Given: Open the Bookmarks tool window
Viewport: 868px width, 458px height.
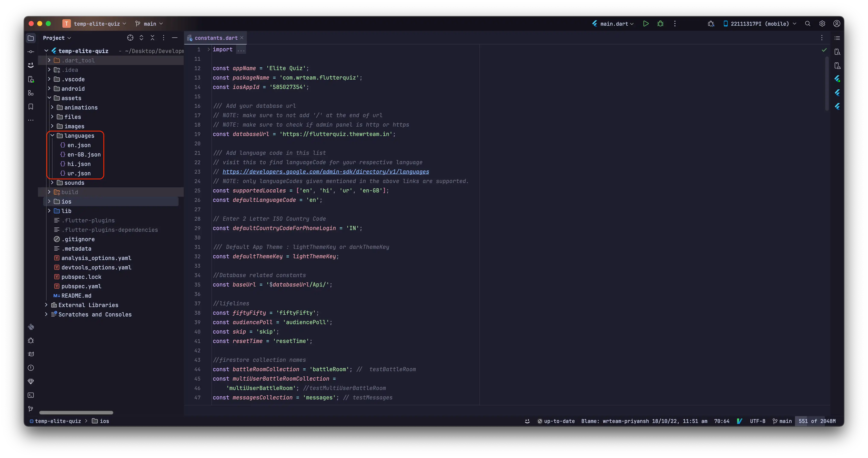Looking at the screenshot, I should click(31, 106).
